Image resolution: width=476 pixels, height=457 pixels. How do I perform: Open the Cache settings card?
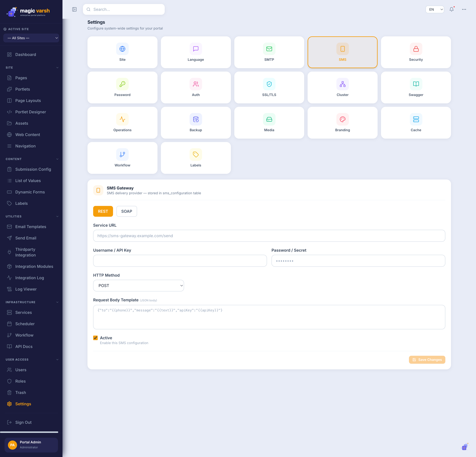coord(416,123)
